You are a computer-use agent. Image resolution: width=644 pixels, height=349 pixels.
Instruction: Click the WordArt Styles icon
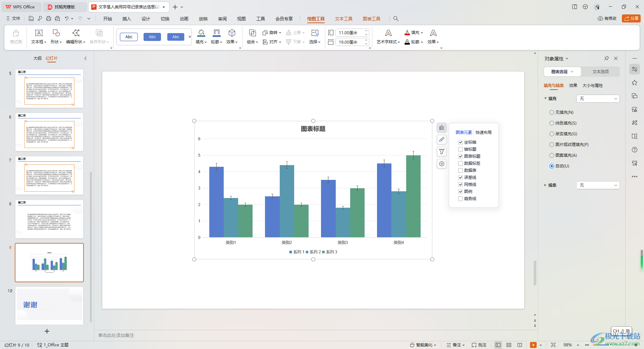[x=388, y=33]
